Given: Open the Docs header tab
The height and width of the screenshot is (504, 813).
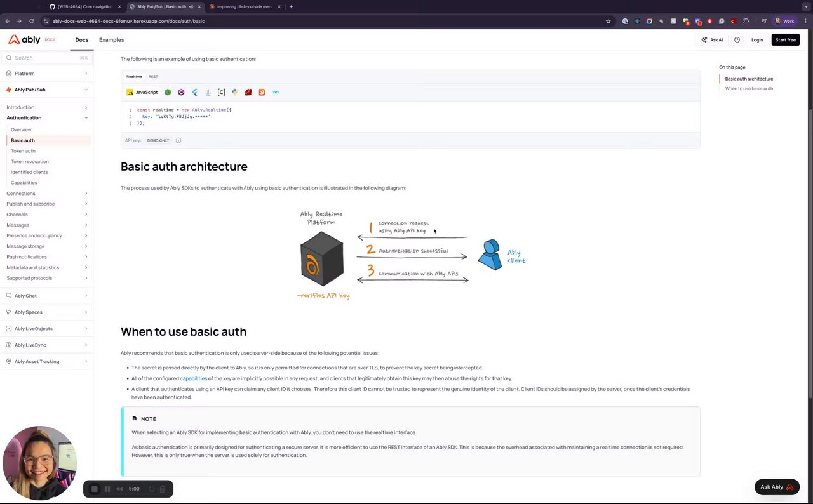Looking at the screenshot, I should [82, 39].
